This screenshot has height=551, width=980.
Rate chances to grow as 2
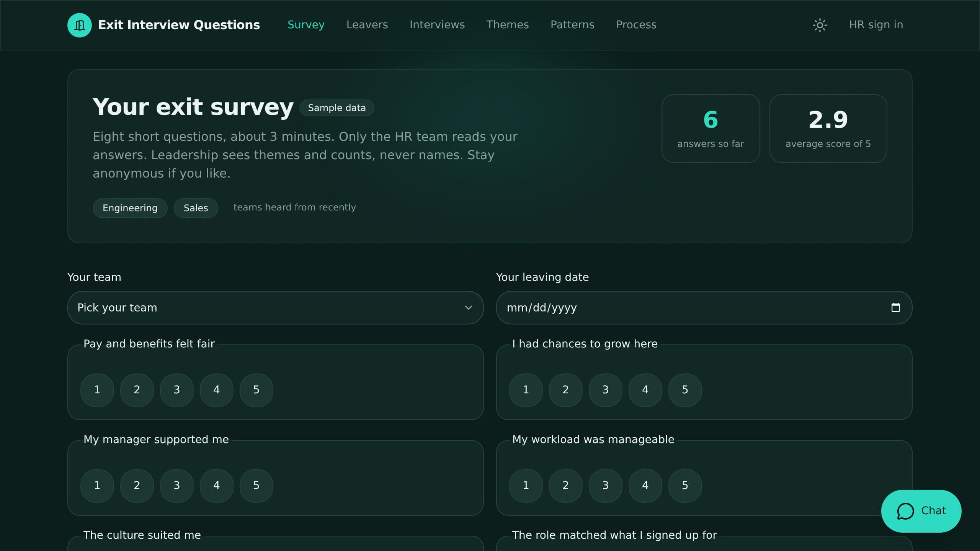(x=566, y=390)
